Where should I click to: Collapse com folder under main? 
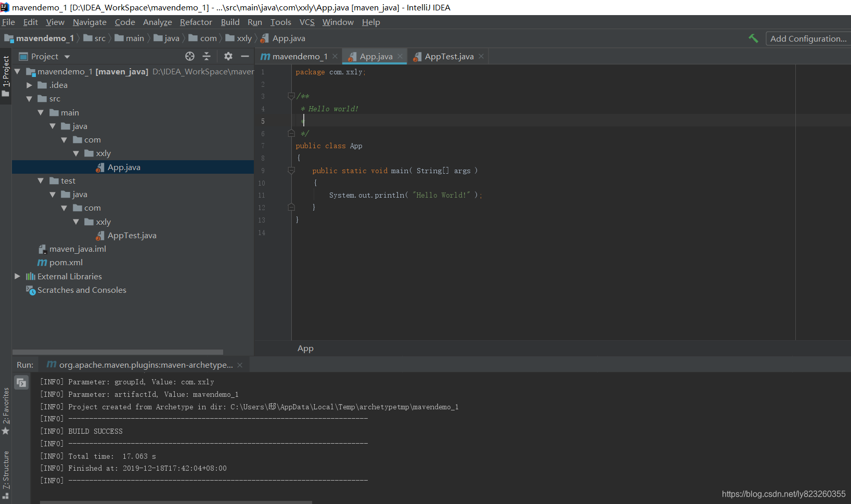pyautogui.click(x=64, y=139)
